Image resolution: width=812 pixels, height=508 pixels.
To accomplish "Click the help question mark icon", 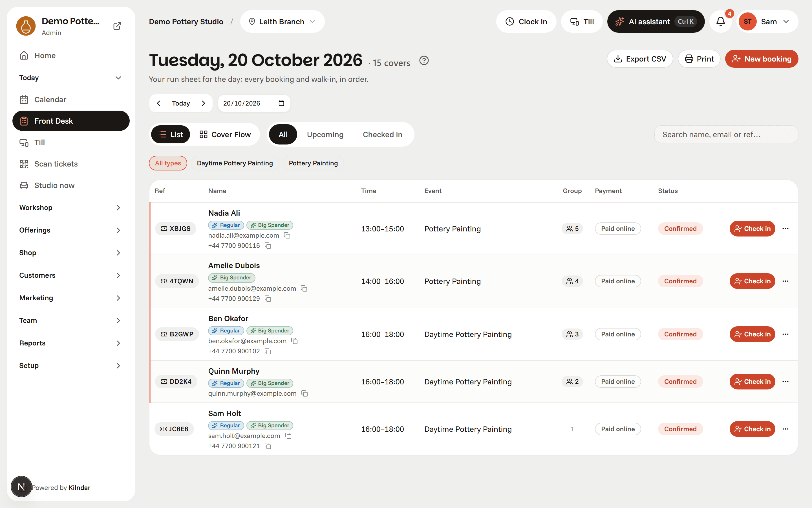I will coord(424,60).
